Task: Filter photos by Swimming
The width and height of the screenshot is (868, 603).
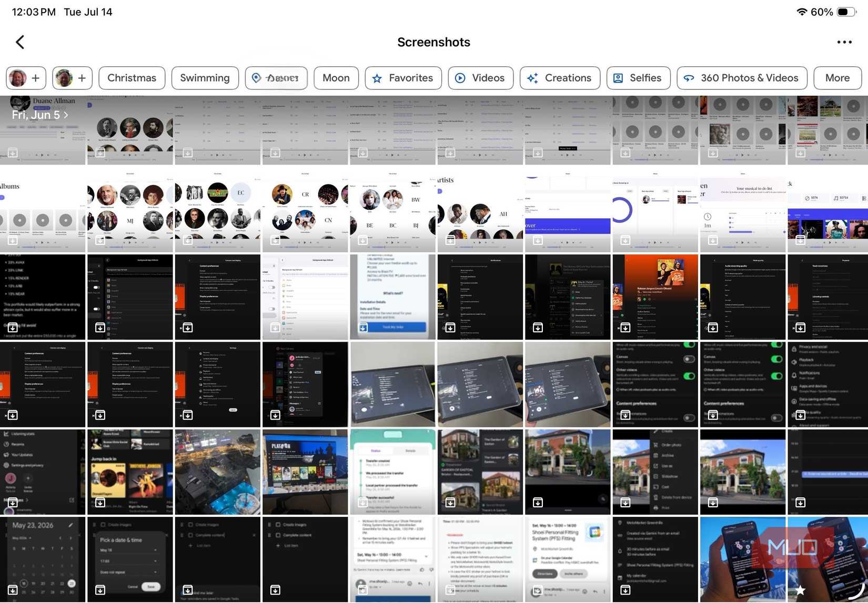Action: coord(205,78)
